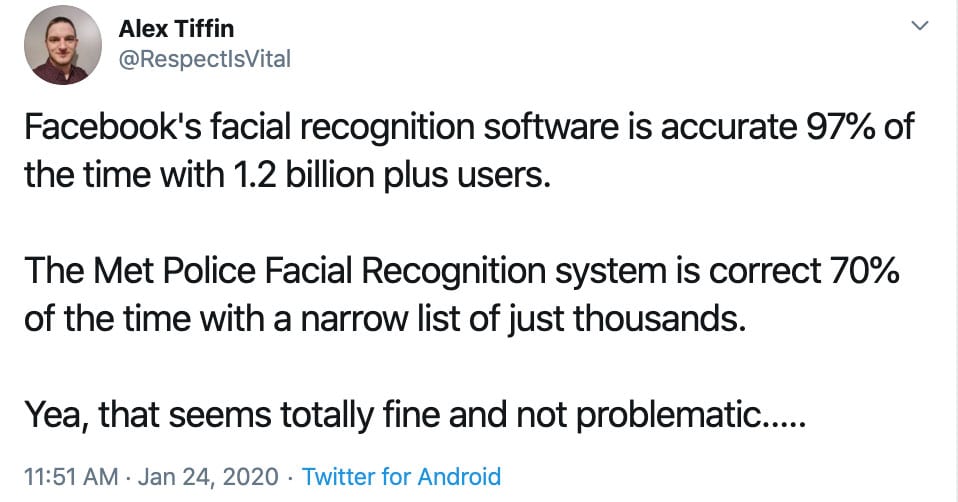The image size is (958, 502).
Task: Click the Twitter for Android source link
Action: click(x=401, y=476)
